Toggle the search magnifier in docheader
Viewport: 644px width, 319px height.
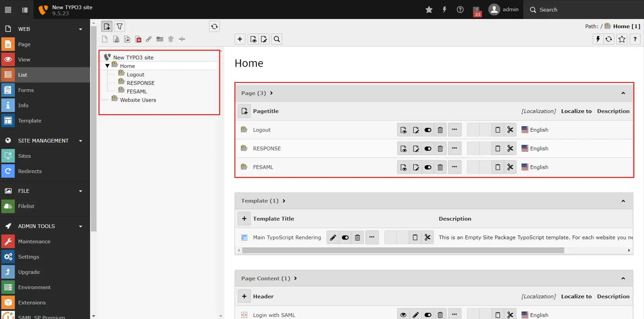pyautogui.click(x=277, y=39)
